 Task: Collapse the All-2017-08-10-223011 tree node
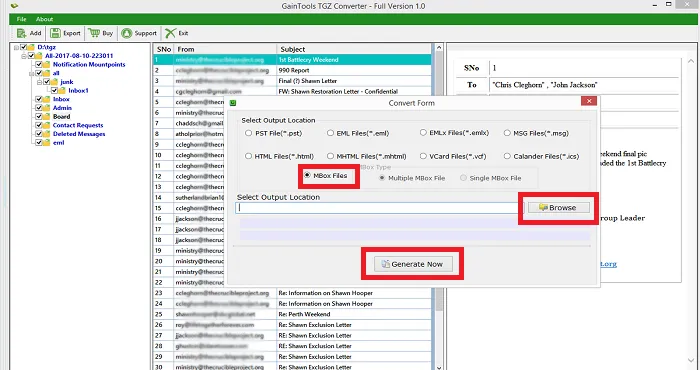[24, 56]
